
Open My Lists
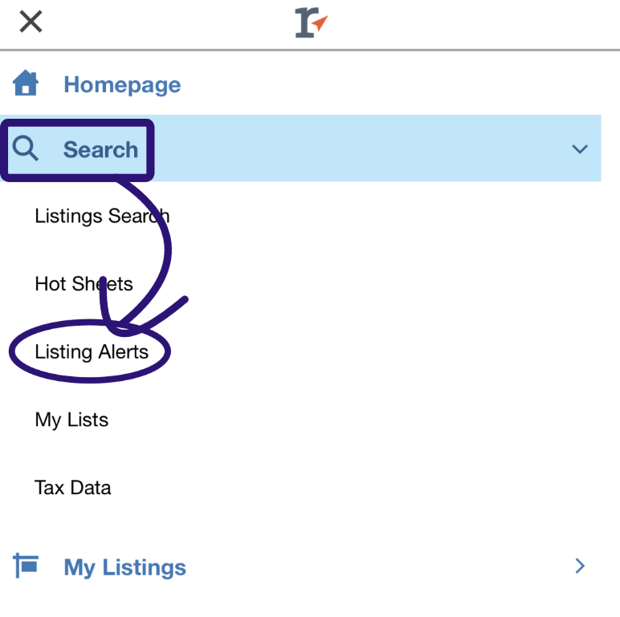[x=71, y=420]
